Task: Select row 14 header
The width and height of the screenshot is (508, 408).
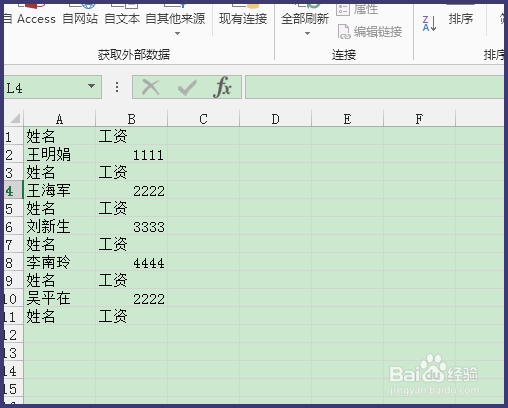Action: [13, 370]
